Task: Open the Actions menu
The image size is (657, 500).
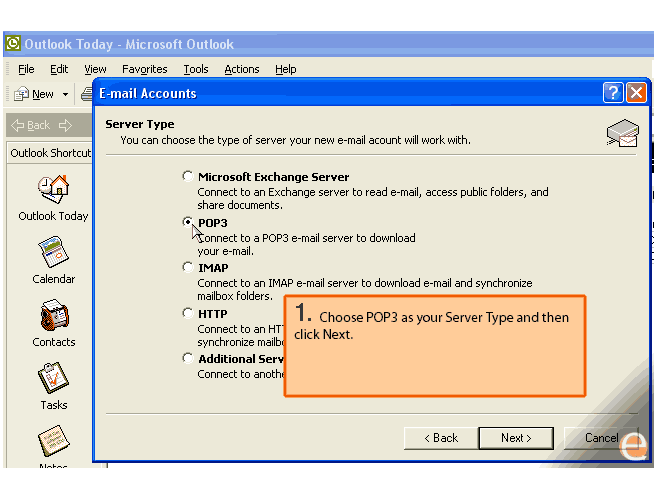Action: (x=242, y=69)
